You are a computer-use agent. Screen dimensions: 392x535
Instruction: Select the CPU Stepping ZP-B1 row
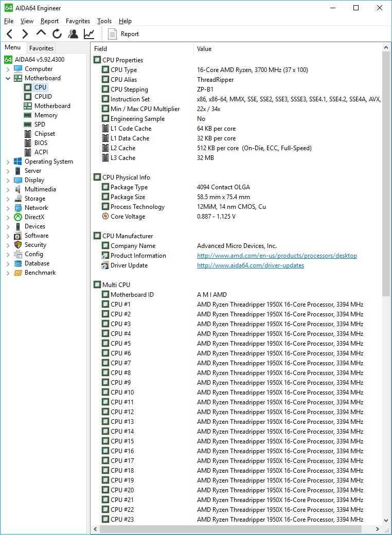(237, 90)
